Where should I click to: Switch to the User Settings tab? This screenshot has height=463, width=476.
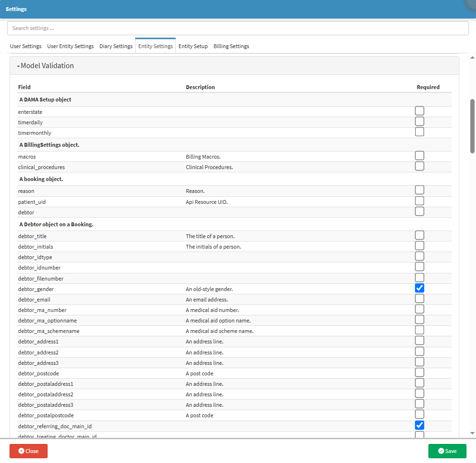coord(26,46)
